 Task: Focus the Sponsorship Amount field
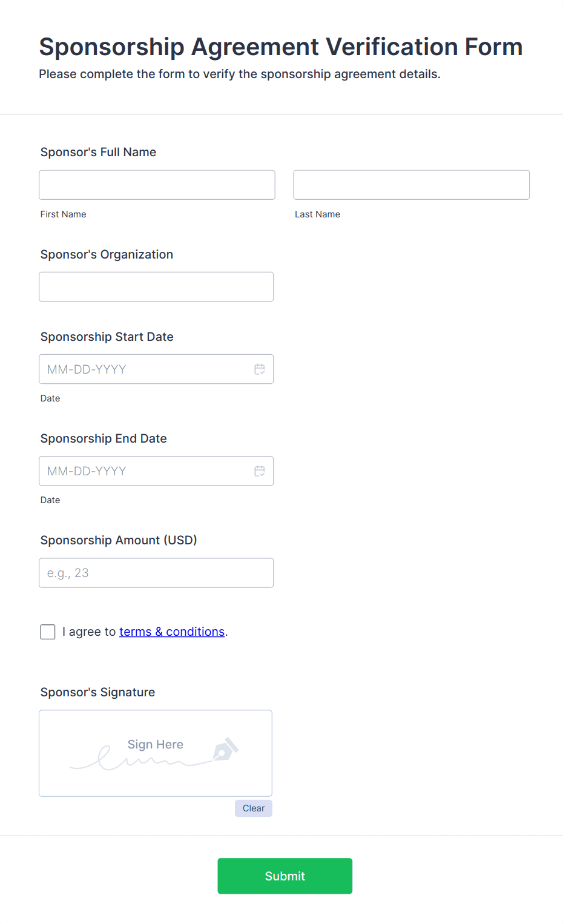(156, 573)
